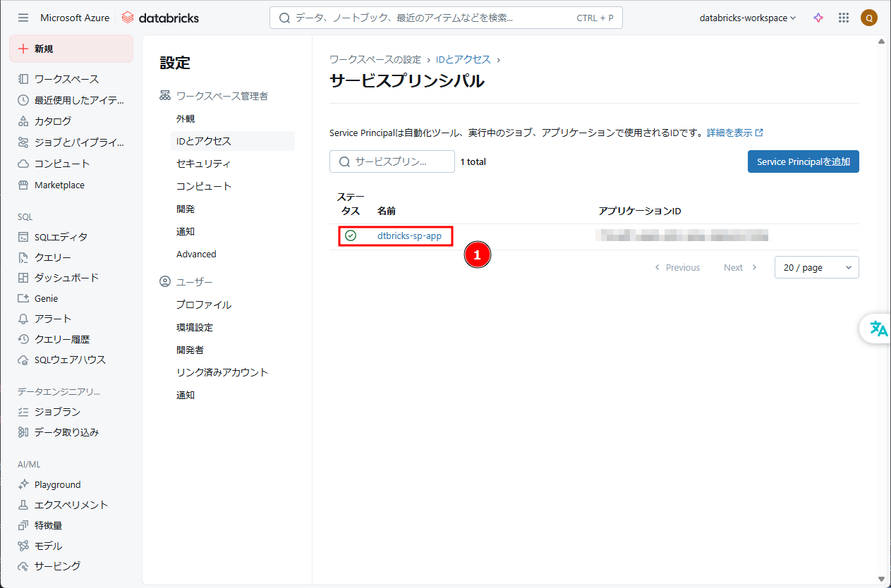Go to Genie in the sidebar

46,298
